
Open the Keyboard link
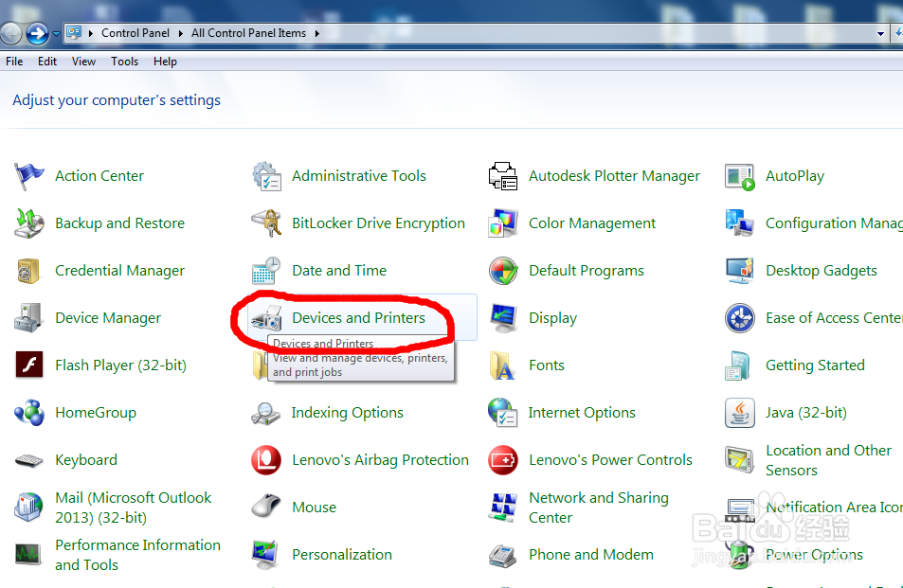(86, 460)
